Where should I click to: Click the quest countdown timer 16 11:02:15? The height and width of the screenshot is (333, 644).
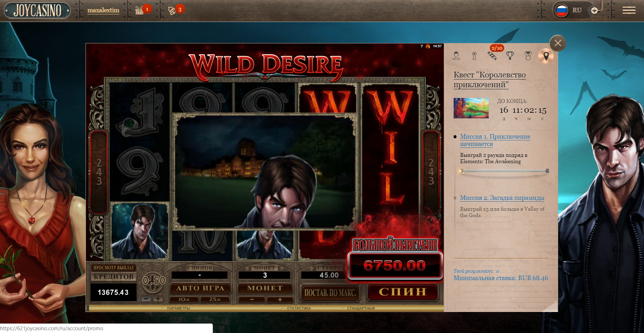point(523,110)
